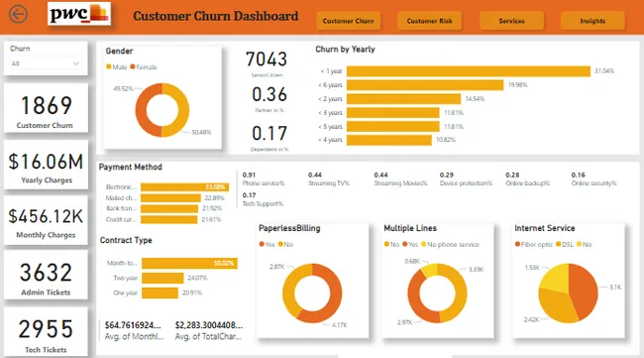Select the Gender donut chart

tap(162, 110)
